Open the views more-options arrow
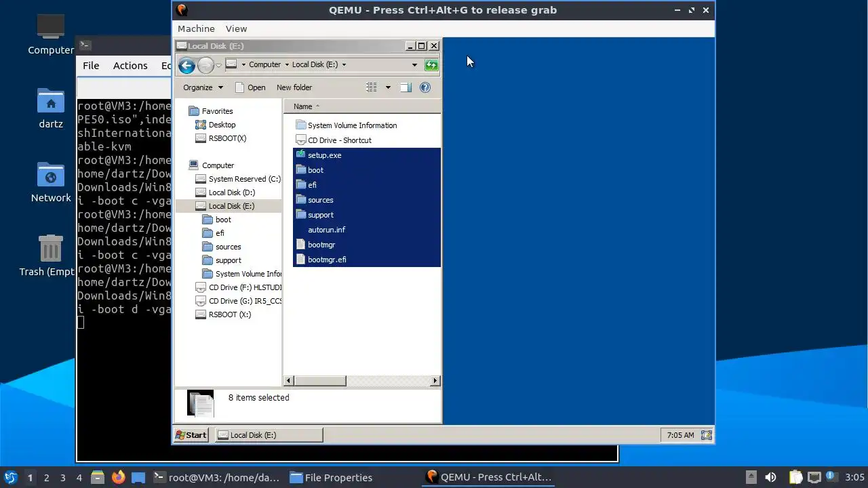This screenshot has width=868, height=488. point(388,87)
